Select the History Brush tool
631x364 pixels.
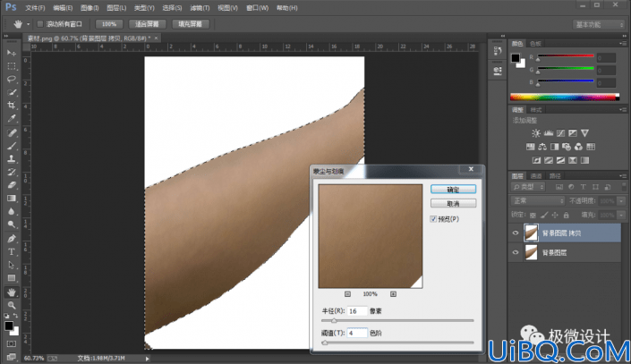coord(12,172)
